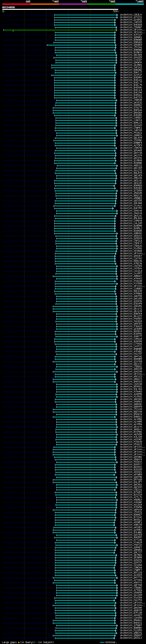146x644 pixels.
Task: Select the green alignment hit bar
Action: 60,30
